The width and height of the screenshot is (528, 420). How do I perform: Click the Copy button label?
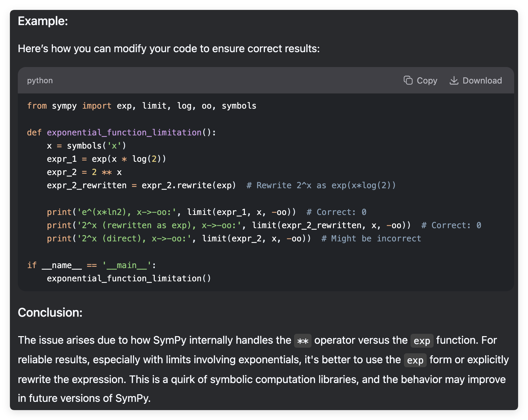pos(427,81)
